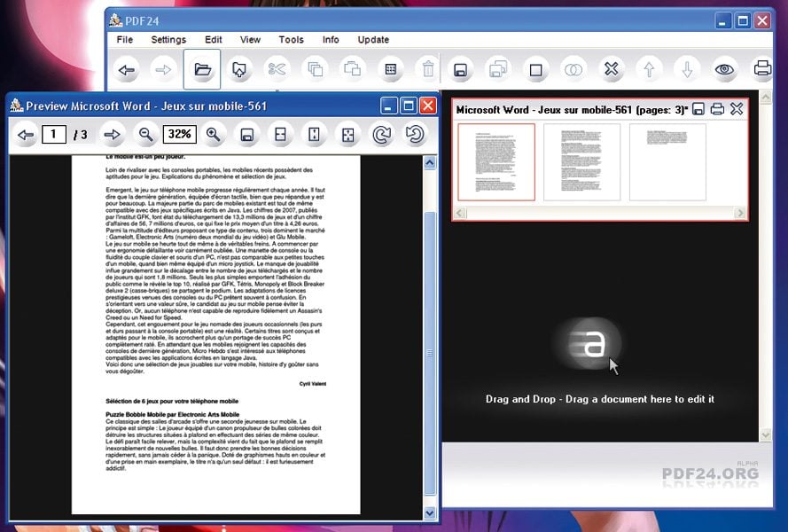The width and height of the screenshot is (788, 532).
Task: Select the second page thumbnail
Action: [581, 161]
